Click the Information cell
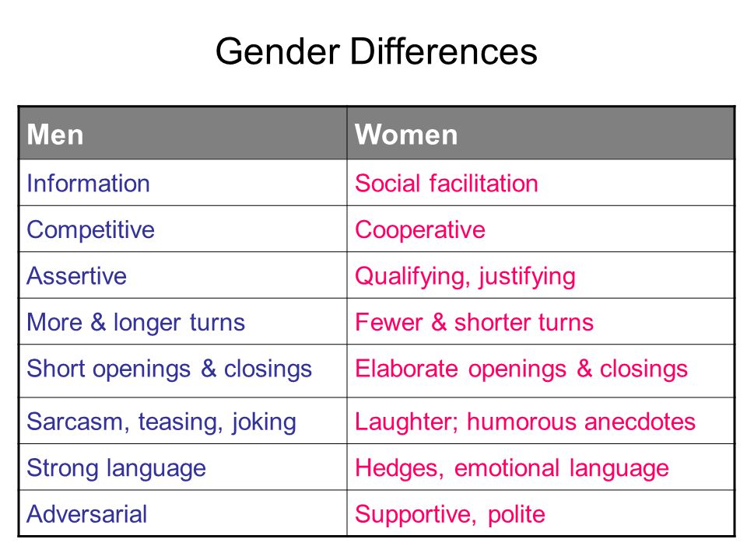Screen dimensions: 747x560 click(x=183, y=183)
